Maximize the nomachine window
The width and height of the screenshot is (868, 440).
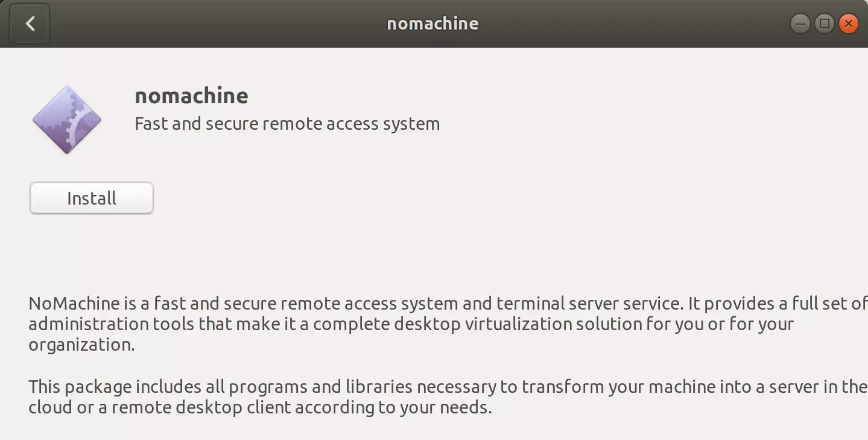point(824,24)
